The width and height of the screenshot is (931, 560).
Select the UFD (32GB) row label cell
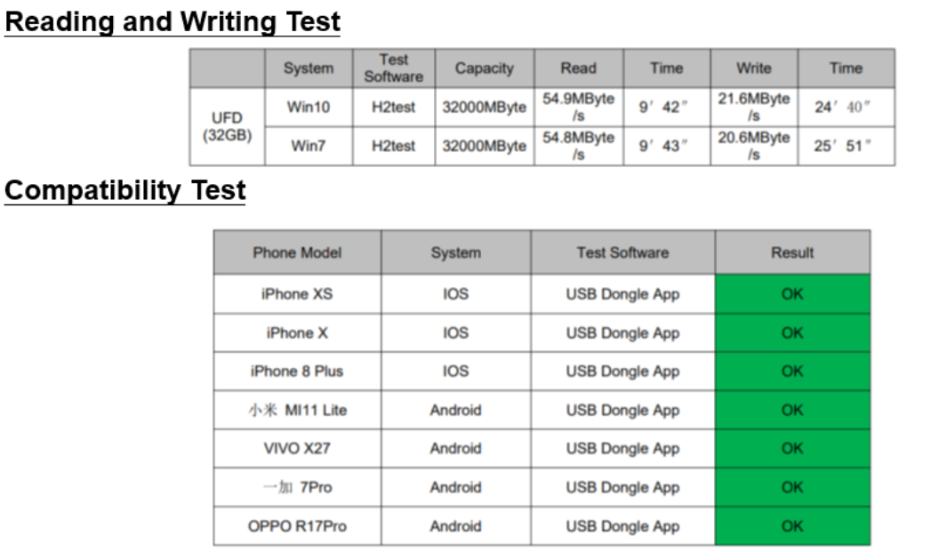[227, 126]
